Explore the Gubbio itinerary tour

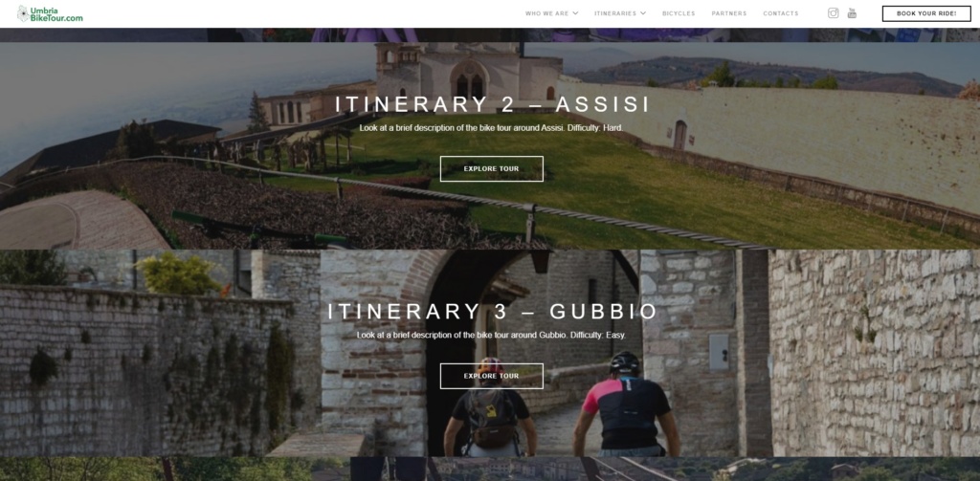pos(492,376)
